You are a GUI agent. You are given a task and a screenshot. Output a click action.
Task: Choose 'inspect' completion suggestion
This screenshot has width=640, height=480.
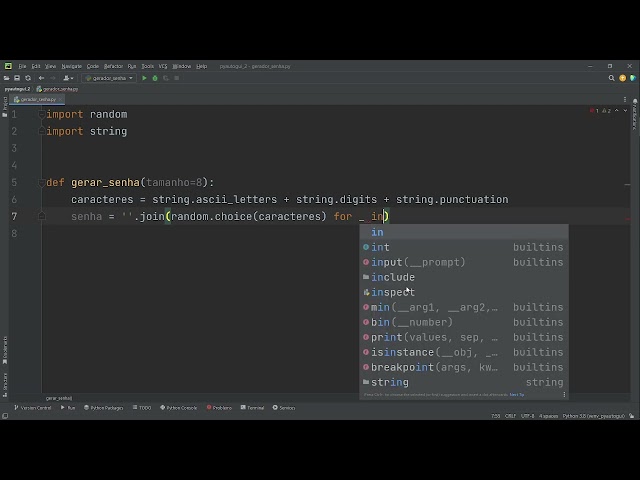pyautogui.click(x=464, y=292)
